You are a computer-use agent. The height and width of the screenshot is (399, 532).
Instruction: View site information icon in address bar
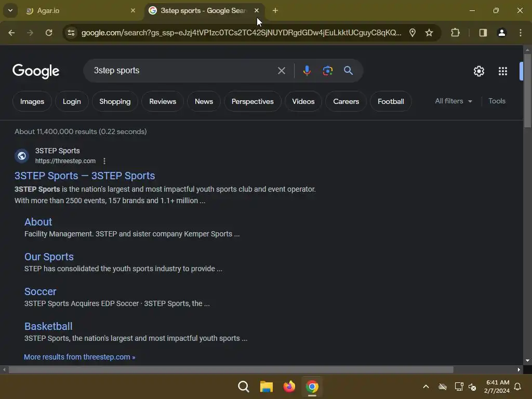click(71, 33)
